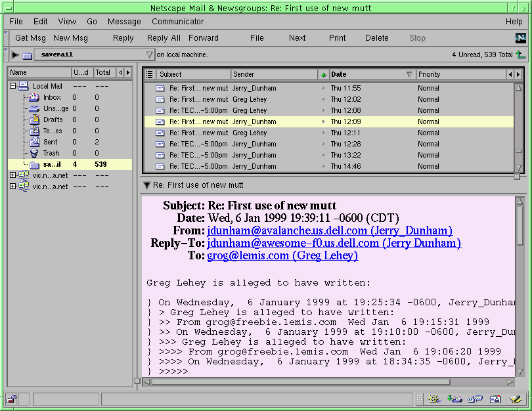Open the Edit menu
Screen dimensions: 532x411
tap(40, 22)
